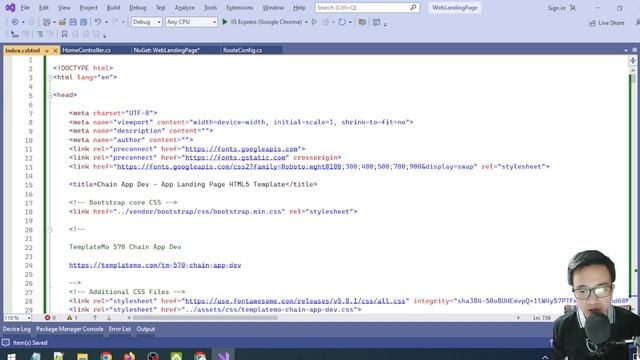Click the editor split handle above scrollbar
This screenshot has width=640, height=360.
point(633,60)
